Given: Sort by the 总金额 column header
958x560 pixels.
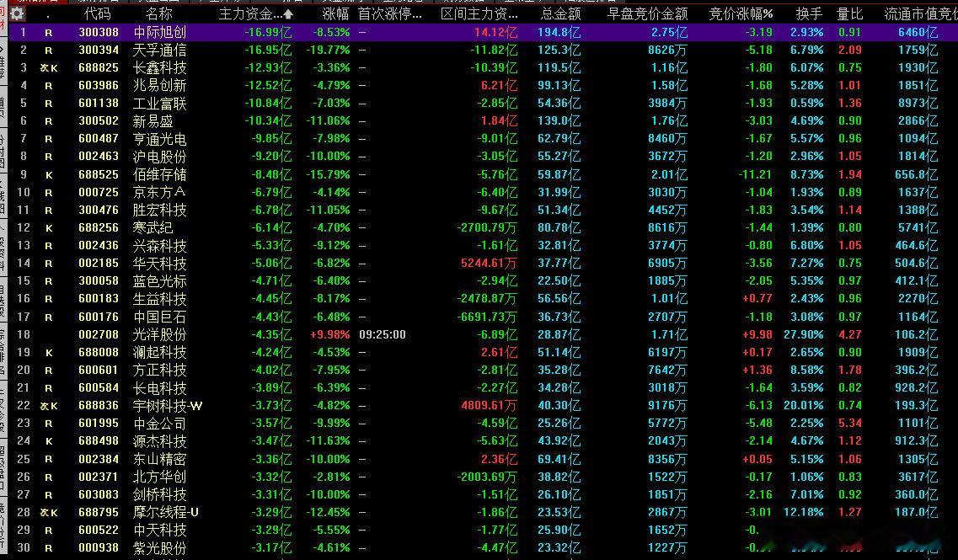Looking at the screenshot, I should point(561,14).
